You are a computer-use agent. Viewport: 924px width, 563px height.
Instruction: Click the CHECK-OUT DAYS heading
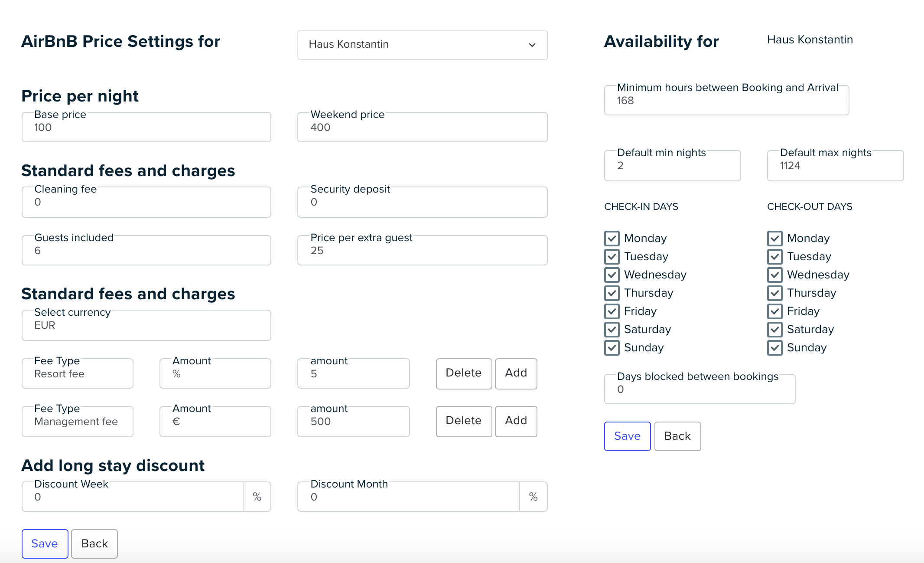810,206
